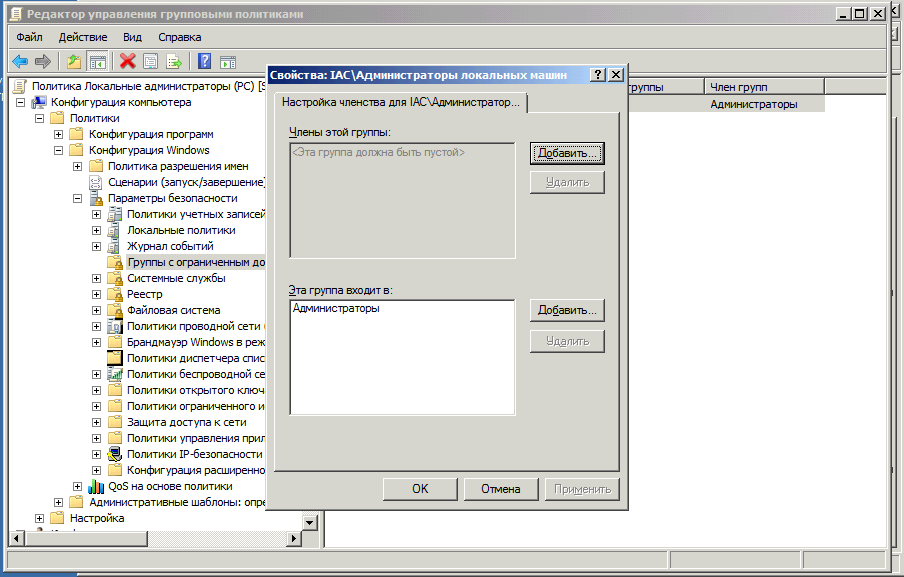Click the Back arrow toolbar icon

pos(20,61)
